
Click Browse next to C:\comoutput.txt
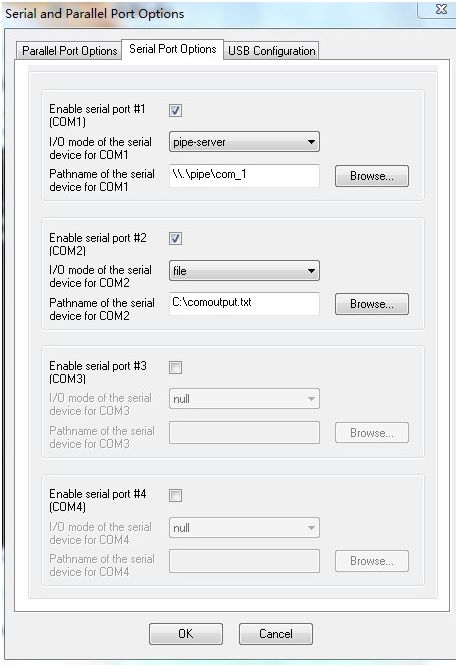[372, 304]
